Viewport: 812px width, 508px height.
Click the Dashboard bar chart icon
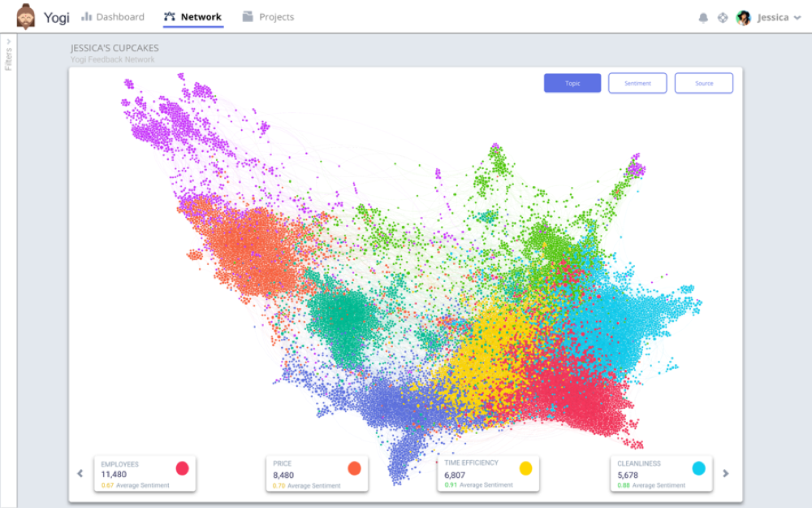[x=87, y=17]
